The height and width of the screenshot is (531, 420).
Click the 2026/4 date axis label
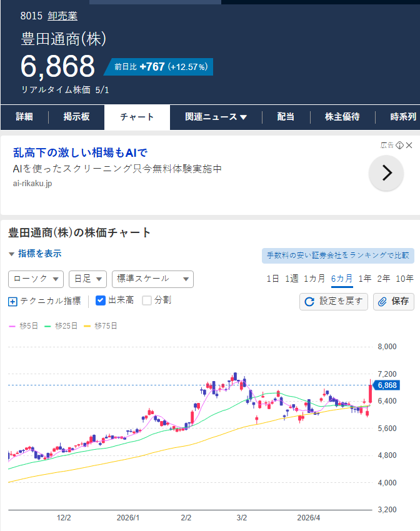[x=309, y=518]
